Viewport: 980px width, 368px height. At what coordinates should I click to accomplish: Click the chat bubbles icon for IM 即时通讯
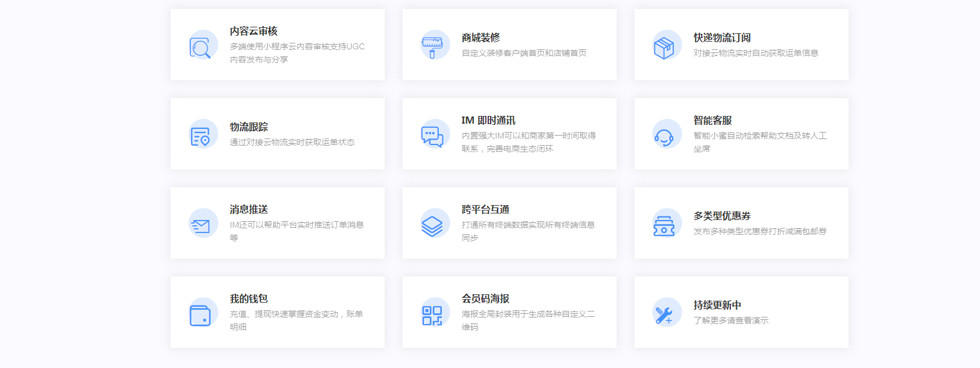(432, 135)
